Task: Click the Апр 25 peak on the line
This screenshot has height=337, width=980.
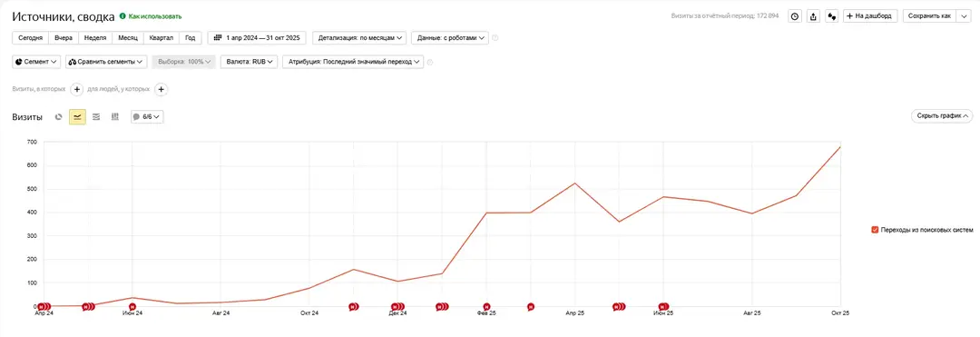Action: click(574, 183)
